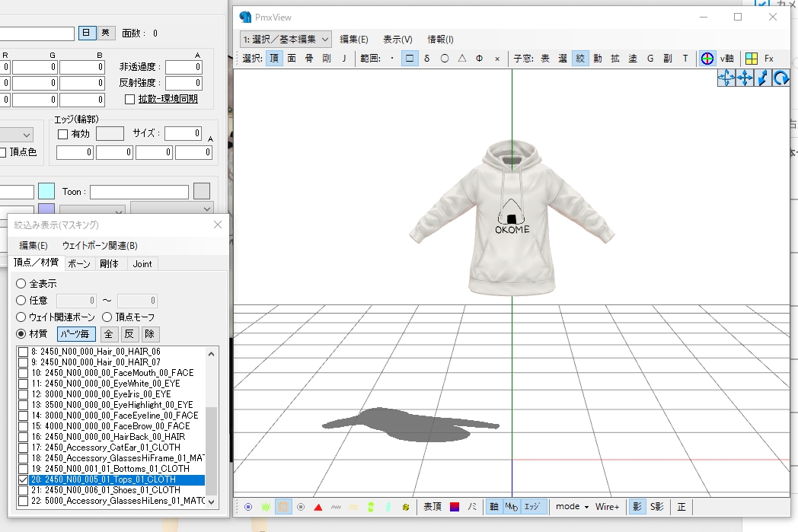Open 表示(V) menu in PmxView
The height and width of the screenshot is (532, 798).
[x=397, y=39]
